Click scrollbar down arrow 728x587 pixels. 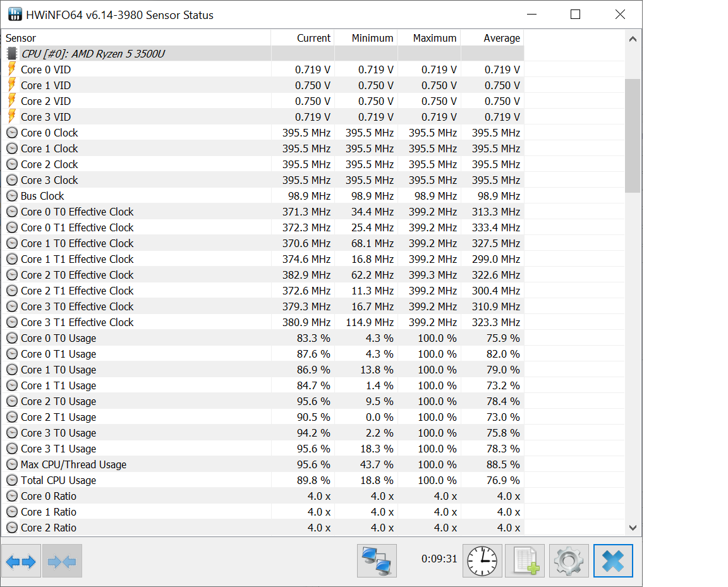coord(633,528)
